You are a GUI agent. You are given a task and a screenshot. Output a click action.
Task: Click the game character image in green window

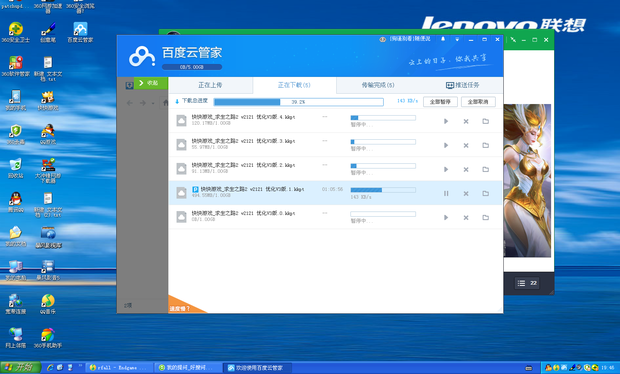[527, 181]
